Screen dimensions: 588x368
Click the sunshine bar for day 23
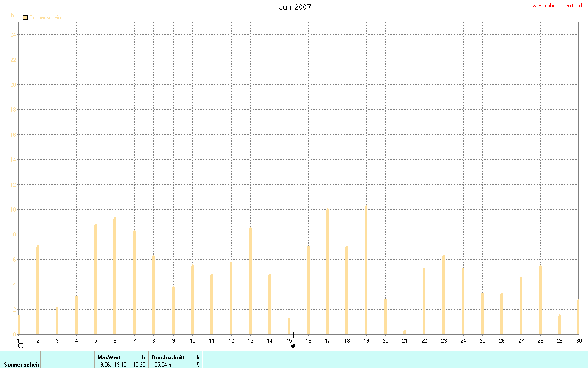tap(444, 295)
